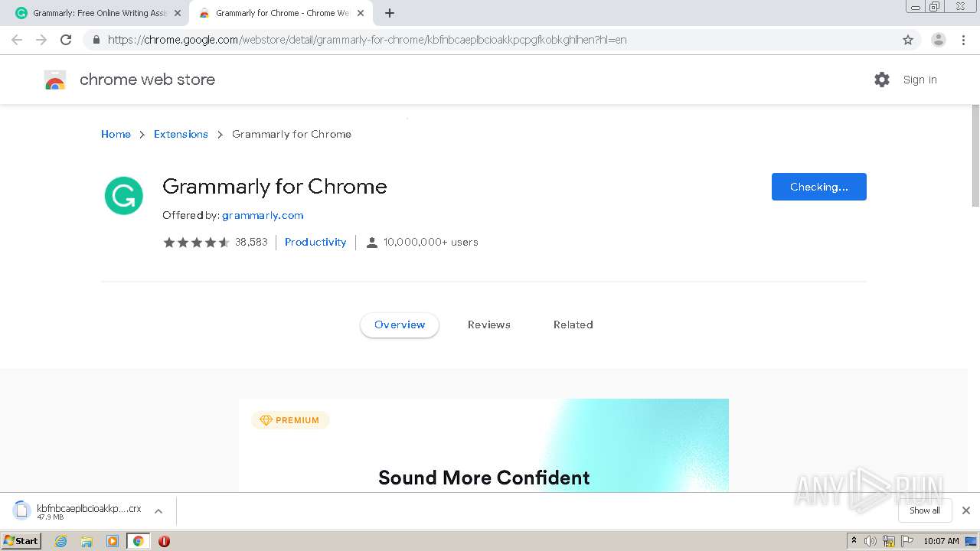Image resolution: width=980 pixels, height=551 pixels.
Task: Click the padlock site info icon
Action: (96, 40)
